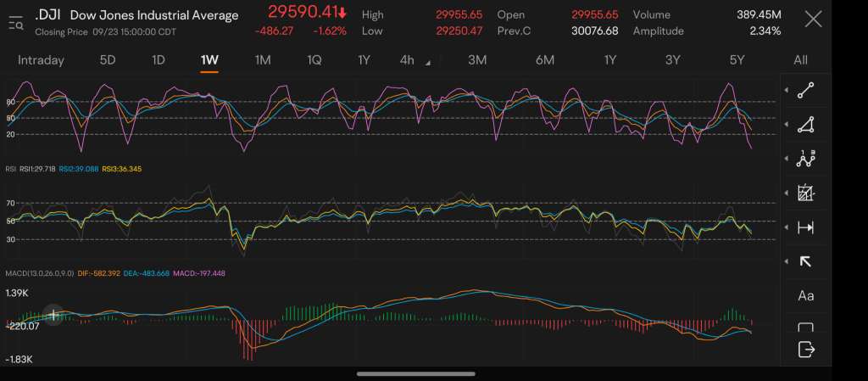Click the MACD(13.0,26.0,9.0) parameter label

39,273
